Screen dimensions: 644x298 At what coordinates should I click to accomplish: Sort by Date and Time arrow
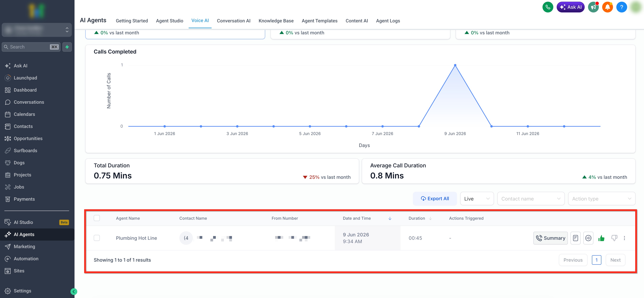pos(390,218)
